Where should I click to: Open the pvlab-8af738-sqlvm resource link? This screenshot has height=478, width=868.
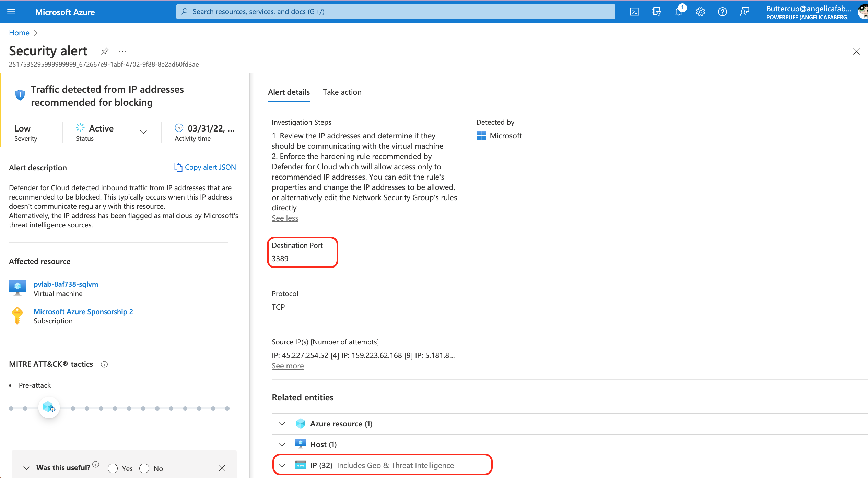coord(66,284)
